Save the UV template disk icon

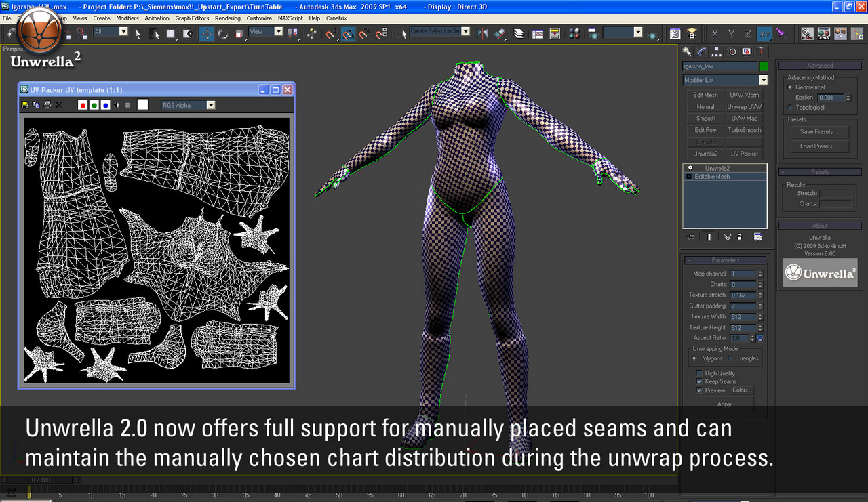pos(25,105)
